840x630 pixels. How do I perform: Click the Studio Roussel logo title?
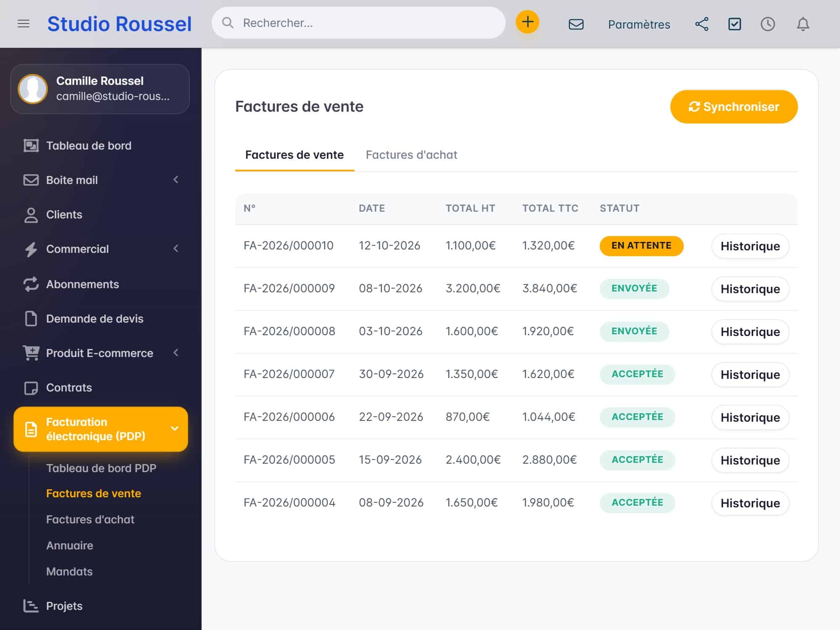[x=119, y=24]
